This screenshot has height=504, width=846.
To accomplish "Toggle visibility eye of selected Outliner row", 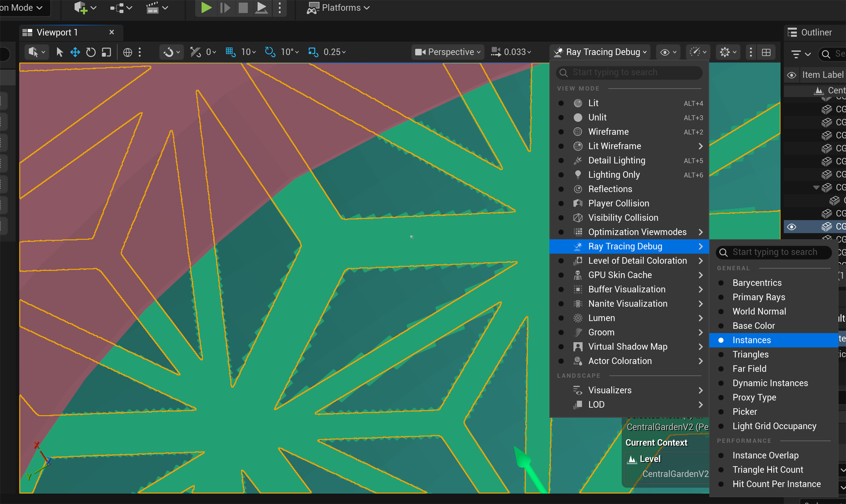I will click(x=791, y=226).
